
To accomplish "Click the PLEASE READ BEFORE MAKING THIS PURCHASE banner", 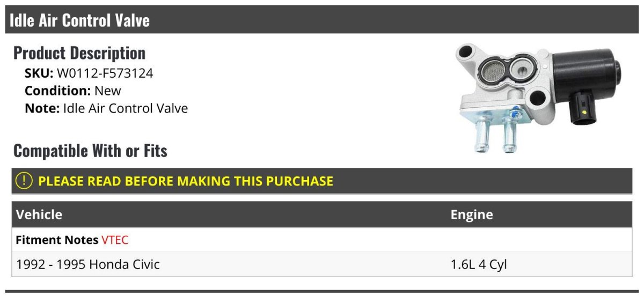I will pyautogui.click(x=322, y=181).
